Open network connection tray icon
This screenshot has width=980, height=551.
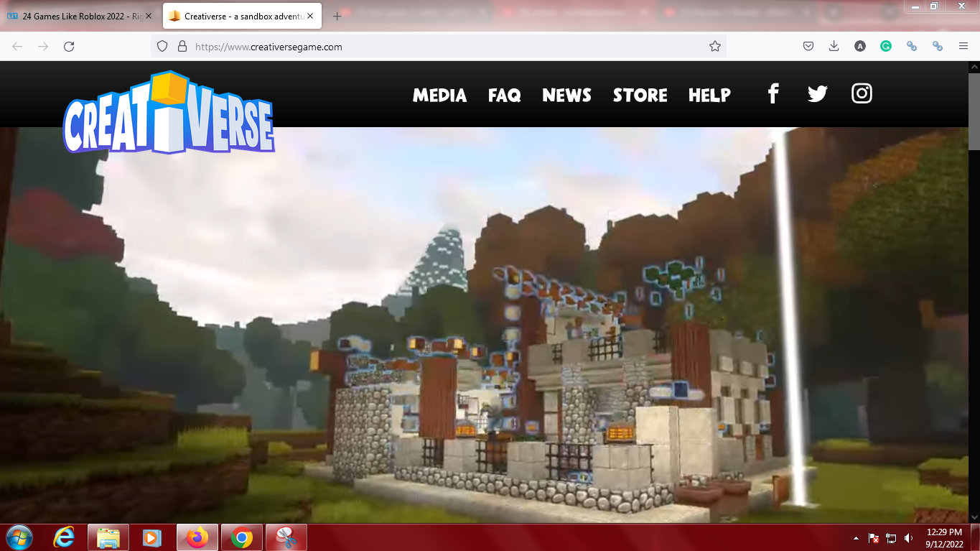click(x=891, y=538)
